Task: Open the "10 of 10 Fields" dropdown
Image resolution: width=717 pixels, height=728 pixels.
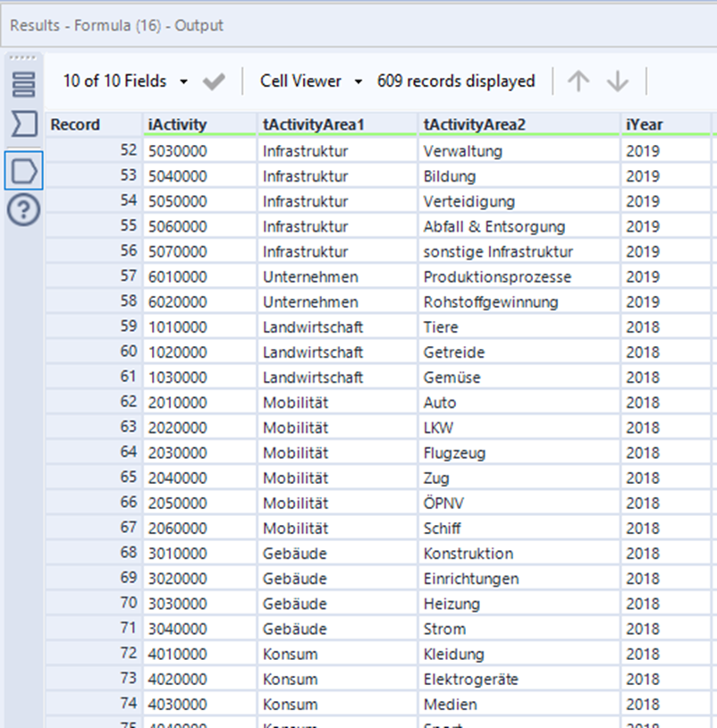Action: click(125, 81)
